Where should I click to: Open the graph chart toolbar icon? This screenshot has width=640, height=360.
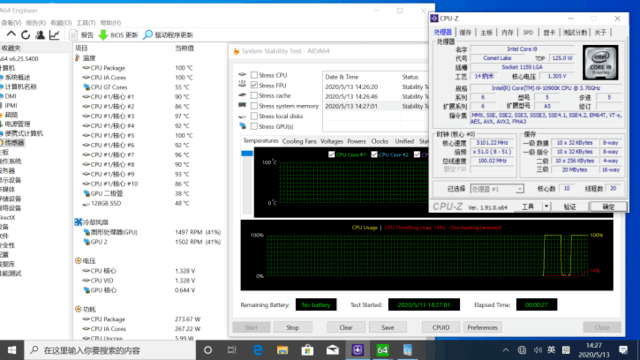pos(54,35)
